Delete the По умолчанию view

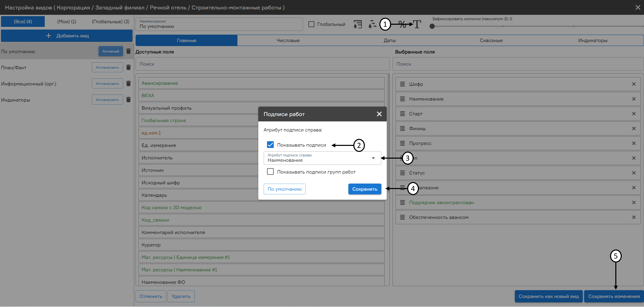129,51
